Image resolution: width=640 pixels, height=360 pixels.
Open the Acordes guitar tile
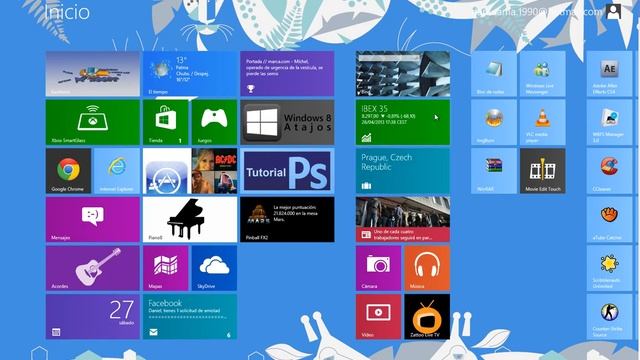tap(93, 268)
